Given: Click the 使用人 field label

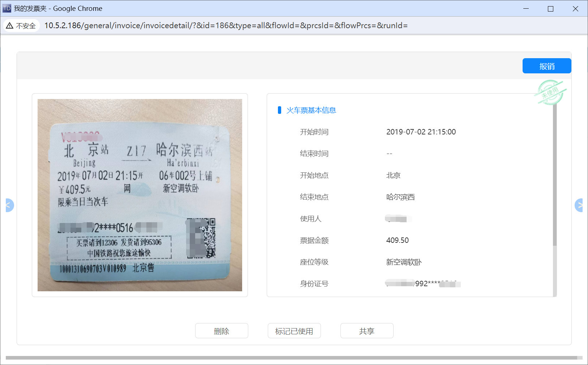Looking at the screenshot, I should tap(310, 219).
